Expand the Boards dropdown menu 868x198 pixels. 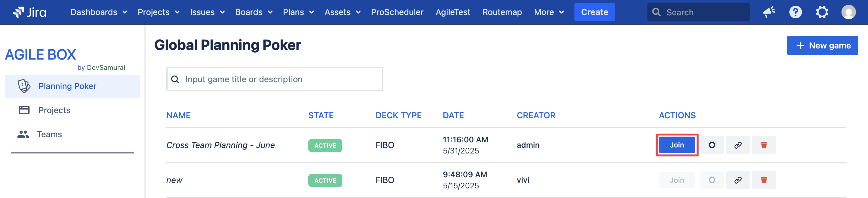[x=253, y=12]
